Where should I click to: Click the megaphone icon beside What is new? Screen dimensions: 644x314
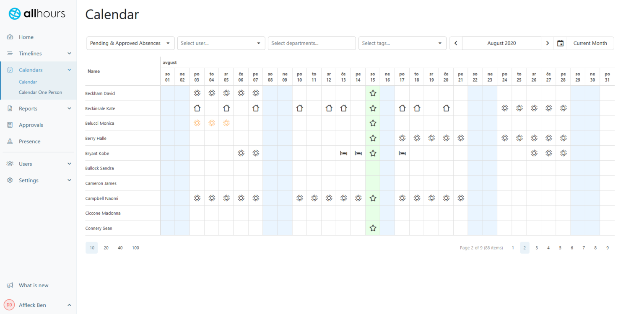coord(9,285)
